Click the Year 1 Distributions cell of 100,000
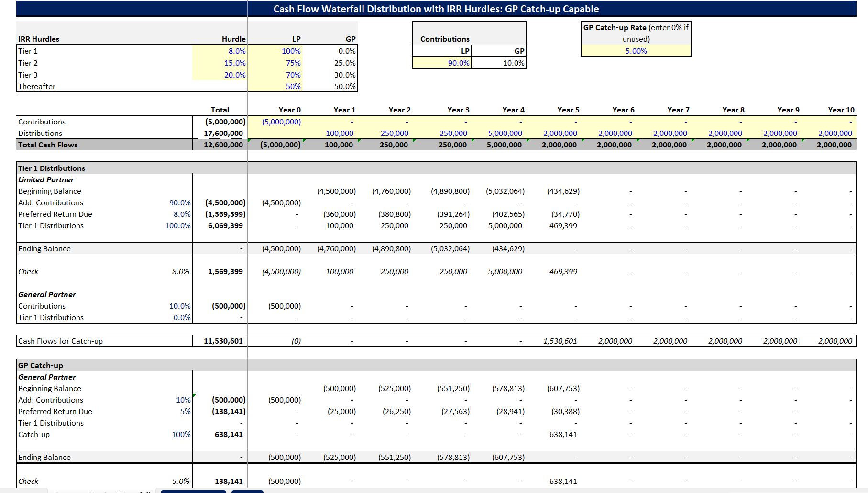The image size is (868, 493). pos(341,133)
